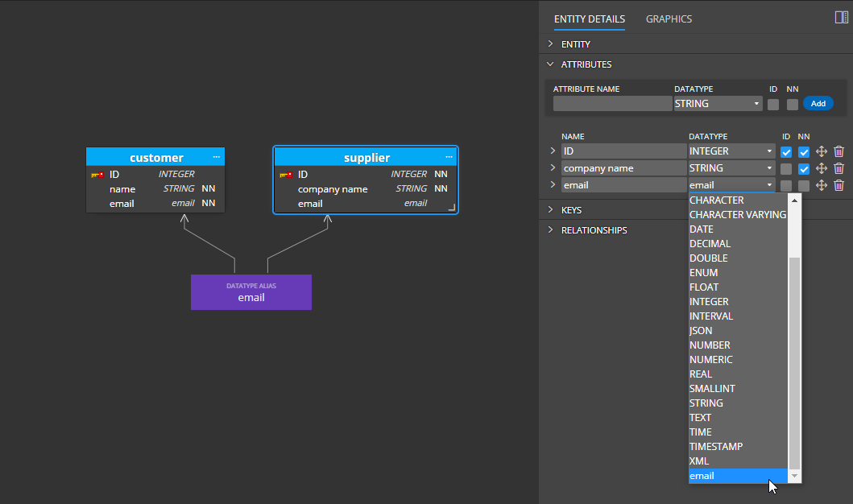Open customer entity ellipsis menu
The width and height of the screenshot is (853, 504).
(x=216, y=157)
